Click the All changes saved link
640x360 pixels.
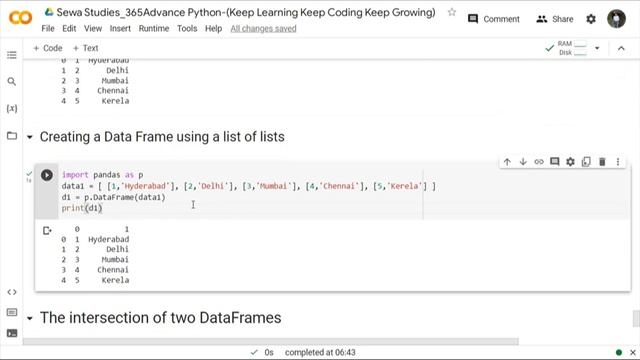click(x=263, y=29)
